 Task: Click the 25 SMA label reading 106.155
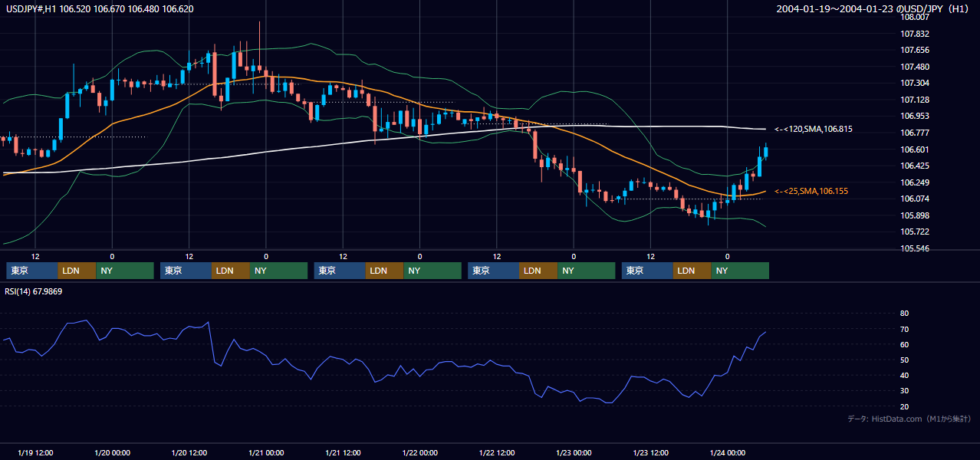[x=811, y=191]
